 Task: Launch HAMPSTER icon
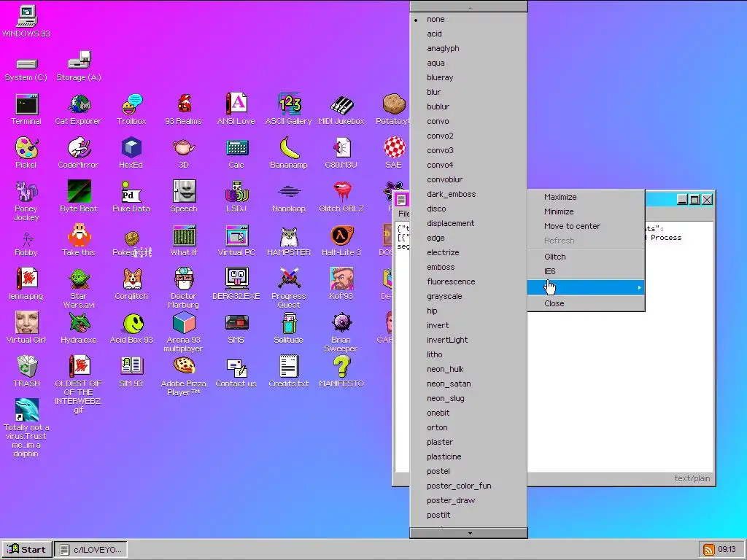[x=289, y=241]
